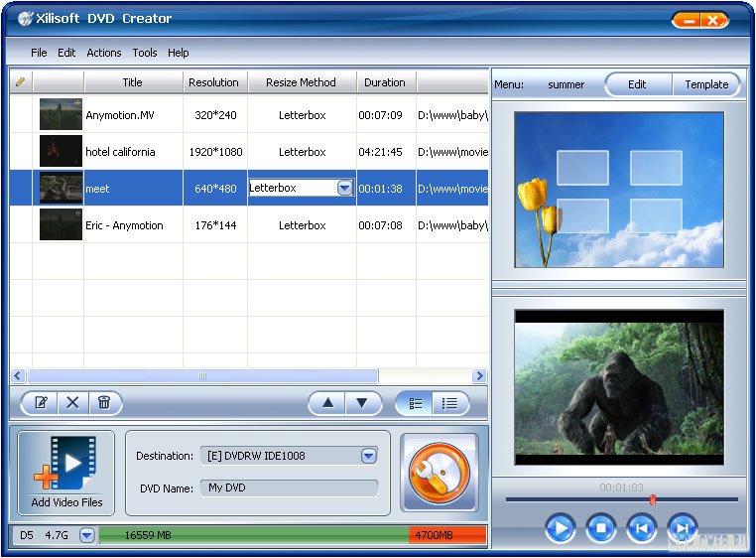Click the trash can clear-all icon
The image size is (756, 558).
point(103,403)
